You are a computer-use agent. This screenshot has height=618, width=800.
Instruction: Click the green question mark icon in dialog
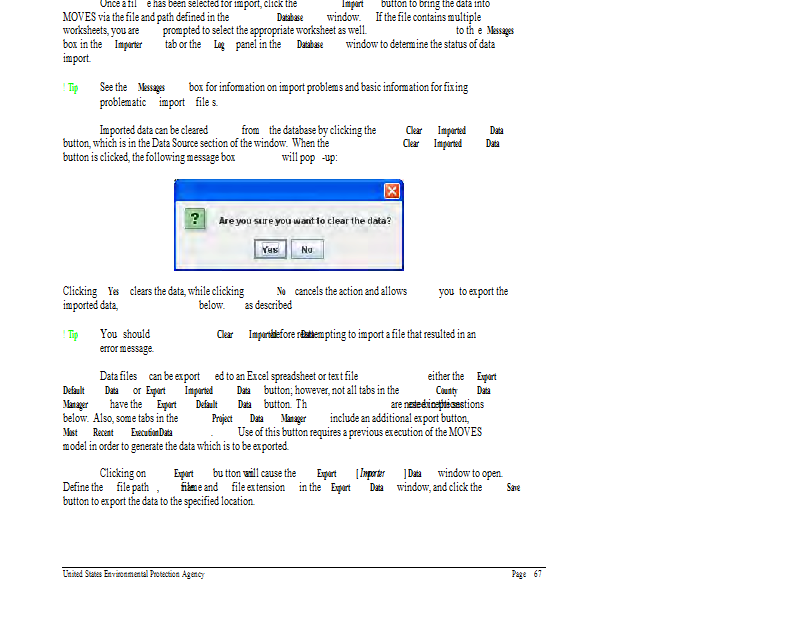198,219
